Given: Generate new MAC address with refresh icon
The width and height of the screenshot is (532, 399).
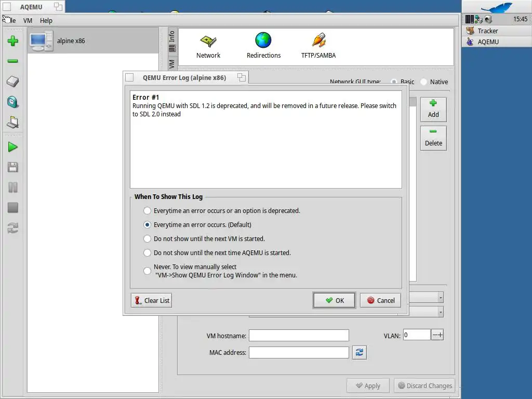Looking at the screenshot, I should tap(360, 352).
